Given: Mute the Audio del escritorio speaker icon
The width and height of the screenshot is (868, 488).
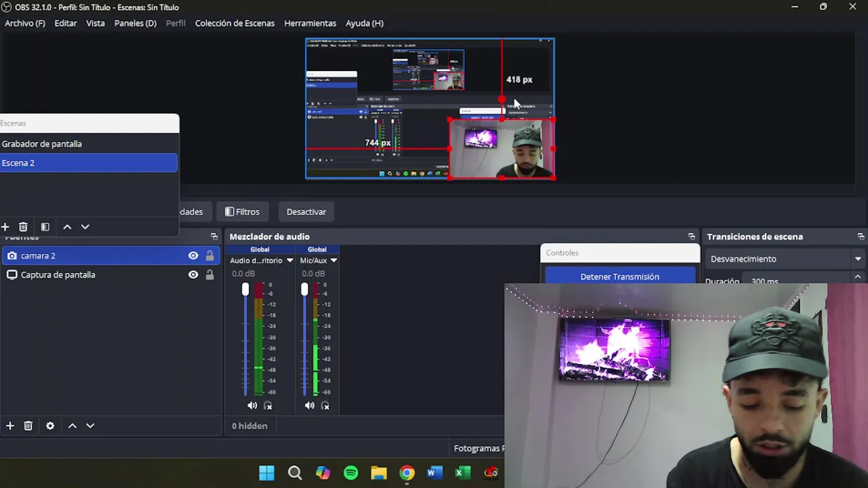Looking at the screenshot, I should tap(252, 405).
